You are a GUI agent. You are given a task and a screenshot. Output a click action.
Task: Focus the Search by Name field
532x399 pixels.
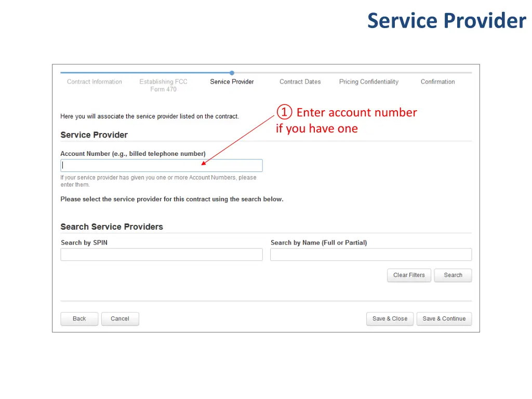click(371, 255)
